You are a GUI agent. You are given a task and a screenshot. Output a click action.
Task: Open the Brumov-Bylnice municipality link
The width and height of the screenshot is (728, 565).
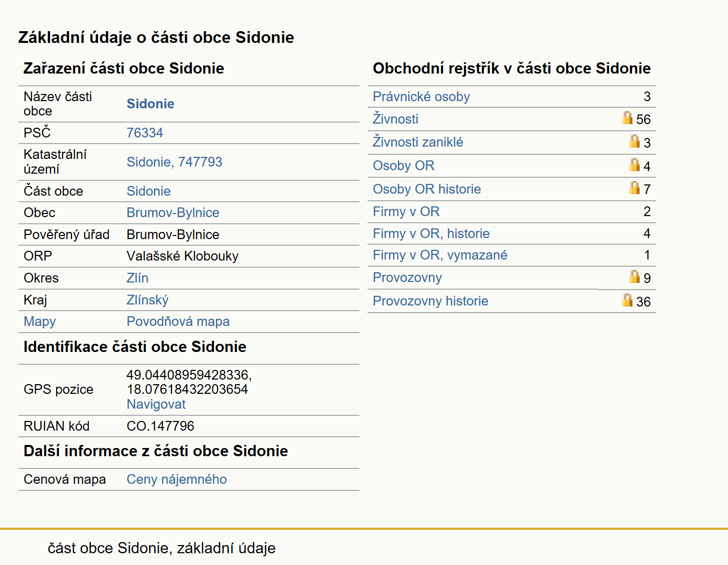pyautogui.click(x=173, y=213)
